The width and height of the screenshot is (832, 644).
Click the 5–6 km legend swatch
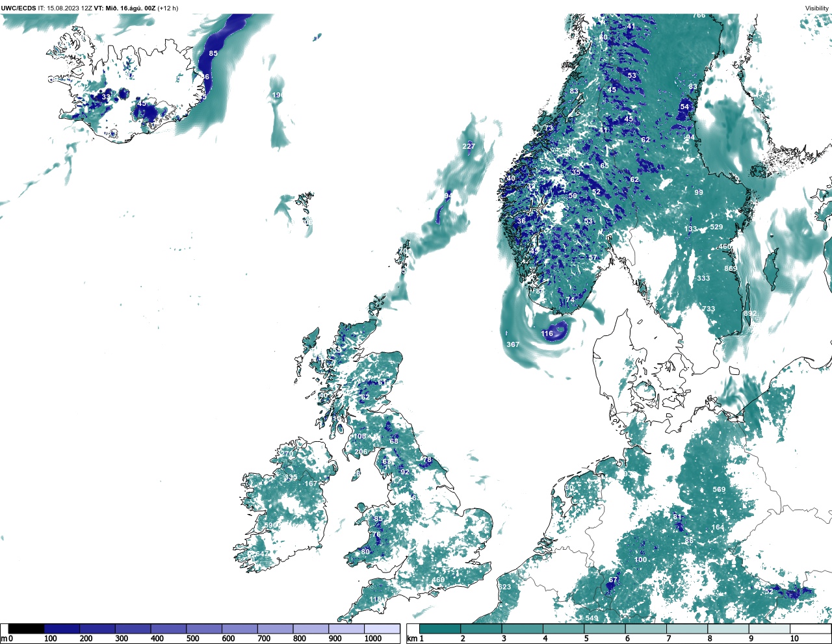coord(605,628)
